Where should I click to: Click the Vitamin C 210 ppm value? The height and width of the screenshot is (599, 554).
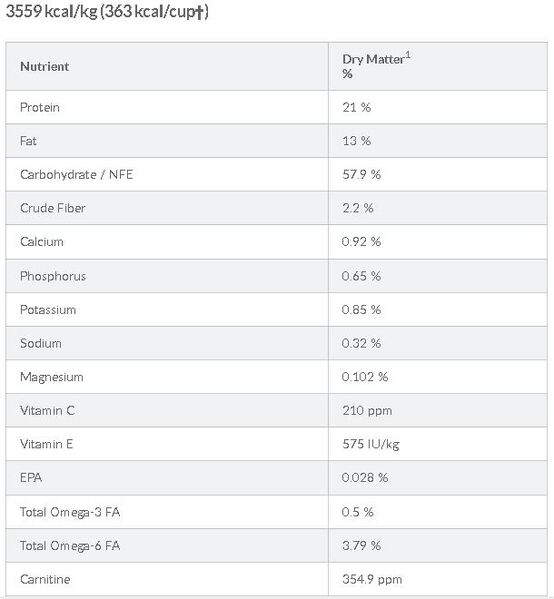367,411
